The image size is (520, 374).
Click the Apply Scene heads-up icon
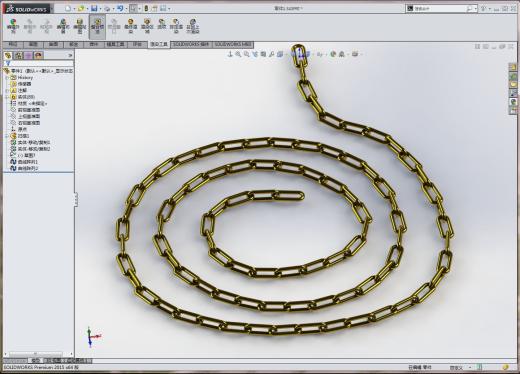(x=341, y=54)
